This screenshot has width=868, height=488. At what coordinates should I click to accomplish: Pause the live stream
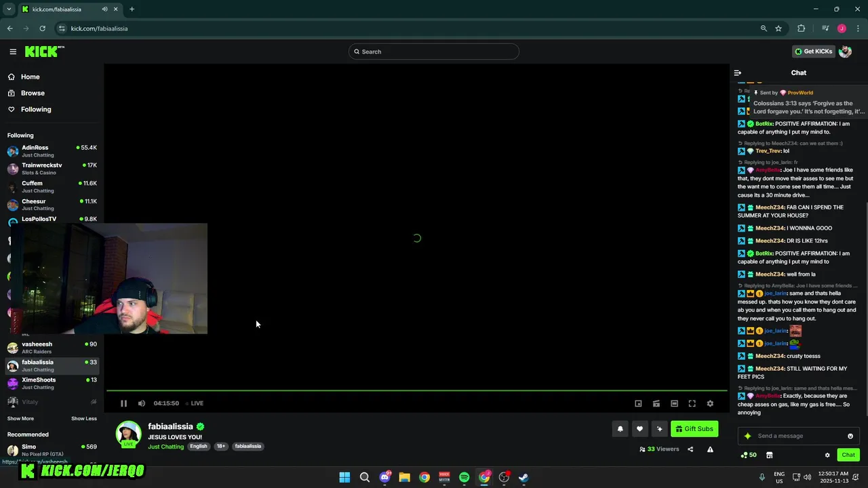click(x=123, y=403)
